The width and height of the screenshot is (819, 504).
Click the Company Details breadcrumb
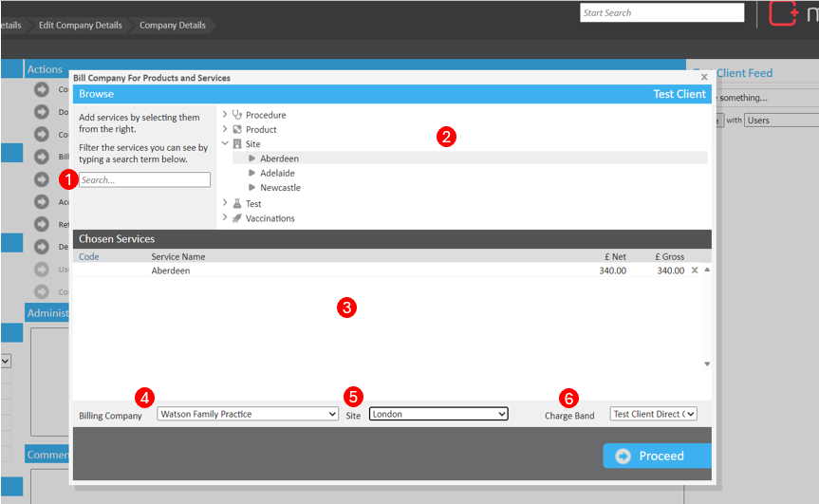point(172,25)
